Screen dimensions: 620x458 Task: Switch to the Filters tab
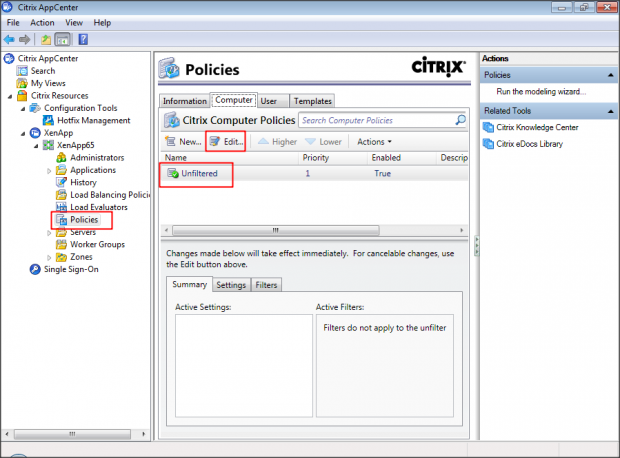266,285
